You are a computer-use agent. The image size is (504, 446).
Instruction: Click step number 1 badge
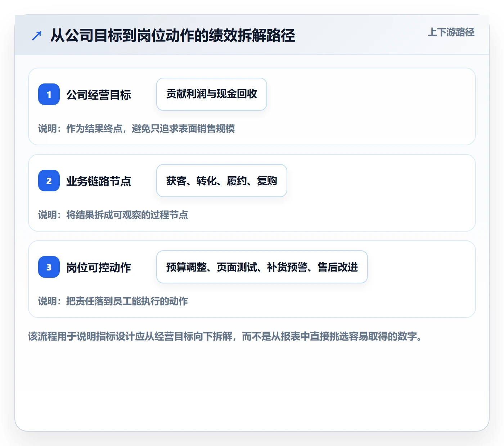(49, 94)
